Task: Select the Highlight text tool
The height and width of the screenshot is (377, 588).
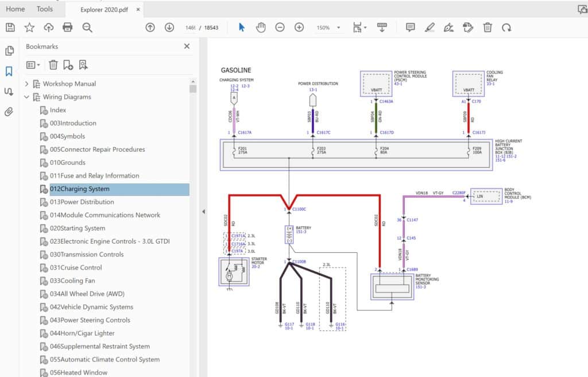Action: pos(430,28)
